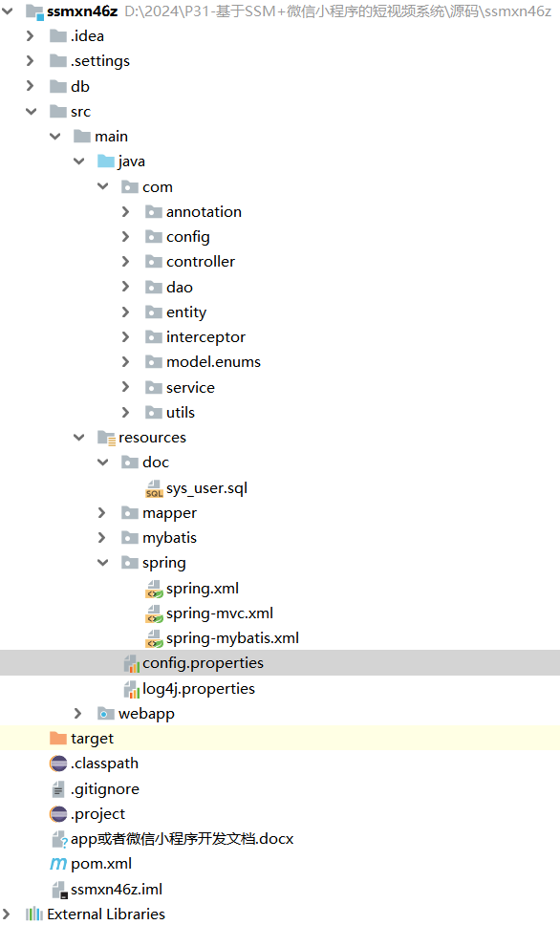Select the sys_user.sql file icon
The width and height of the screenshot is (560, 925).
pos(154,488)
